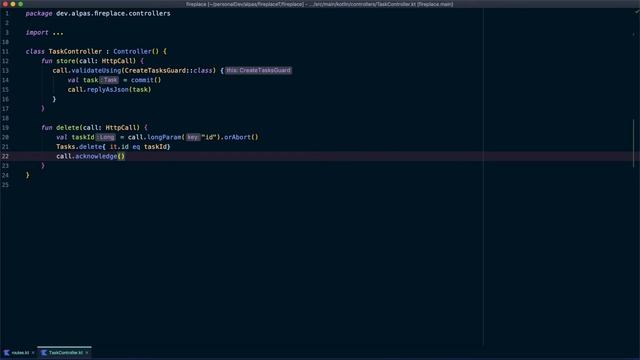The width and height of the screenshot is (640, 360).
Task: Click the 'Controller' superclass name
Action: click(132, 51)
